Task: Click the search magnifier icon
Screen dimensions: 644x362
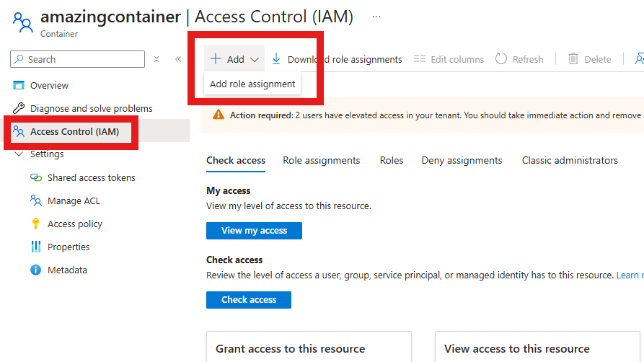Action: [19, 59]
